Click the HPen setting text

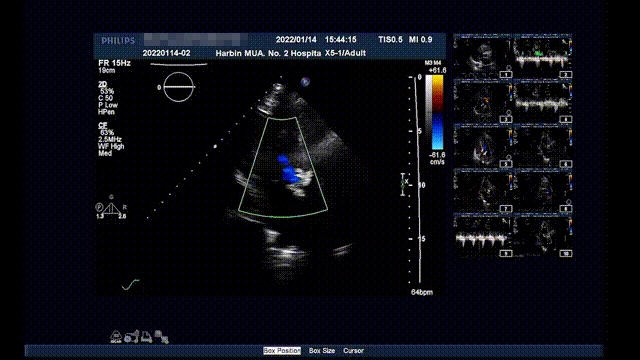[x=106, y=112]
